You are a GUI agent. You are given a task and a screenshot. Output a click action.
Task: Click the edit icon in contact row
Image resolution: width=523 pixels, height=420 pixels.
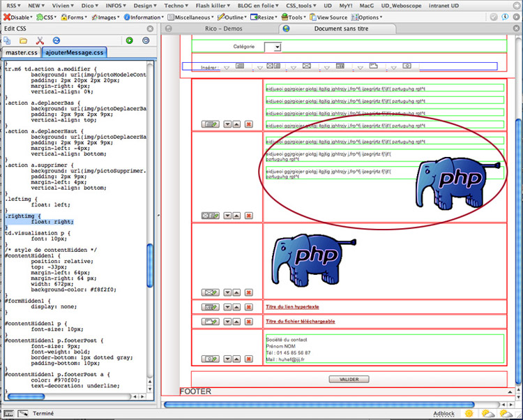coord(210,359)
